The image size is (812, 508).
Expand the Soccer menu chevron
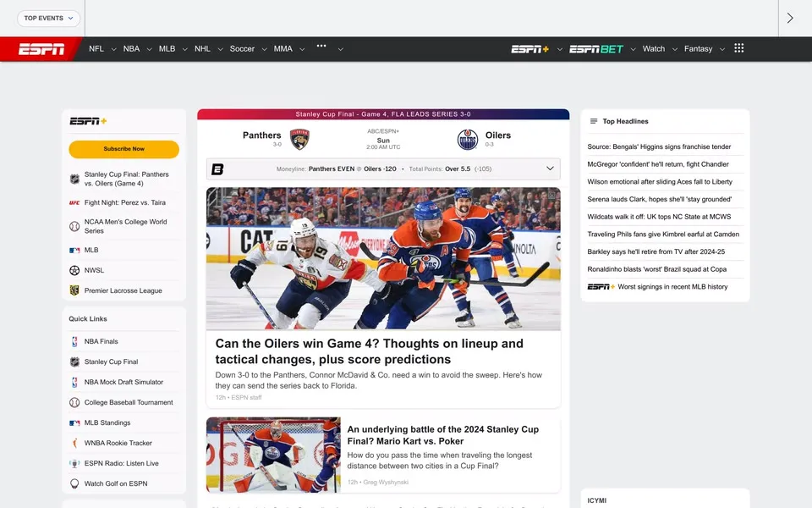264,49
